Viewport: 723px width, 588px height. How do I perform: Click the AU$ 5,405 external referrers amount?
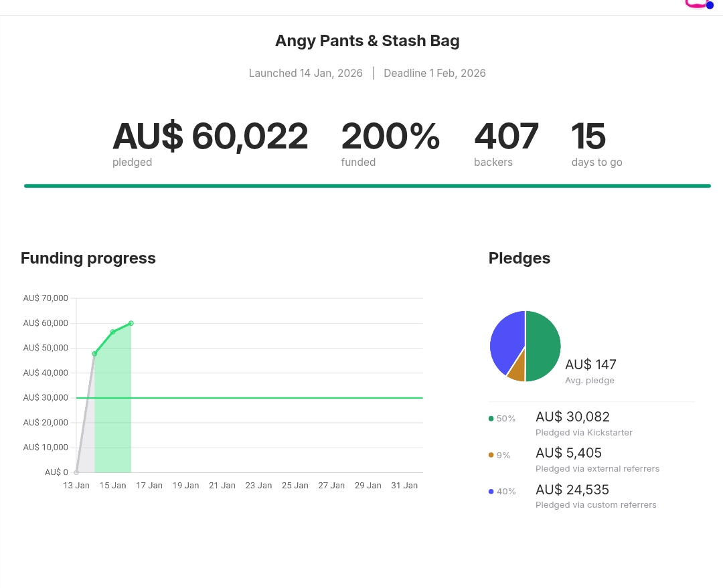[568, 453]
